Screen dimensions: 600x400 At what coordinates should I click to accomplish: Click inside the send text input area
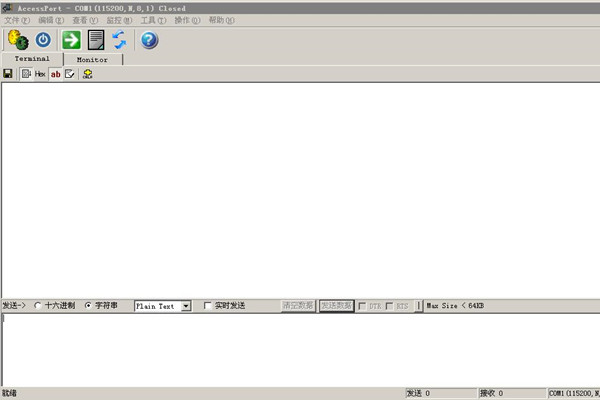[300, 350]
